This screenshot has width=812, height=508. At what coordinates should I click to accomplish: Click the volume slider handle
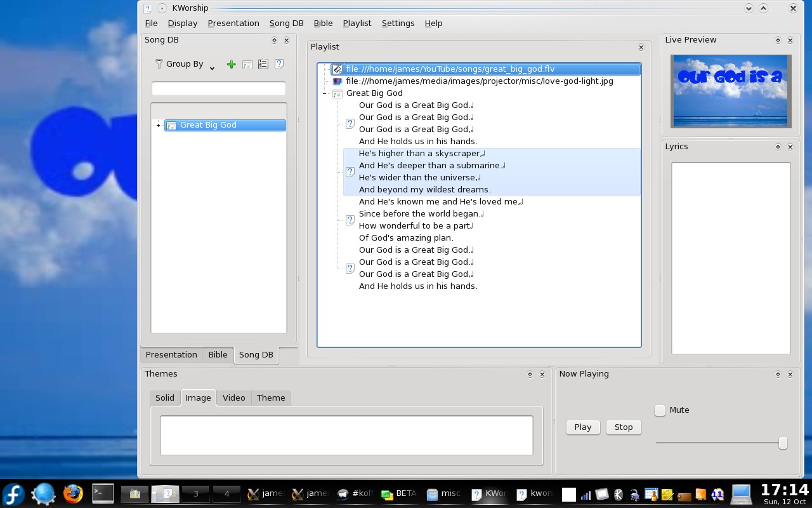tap(783, 443)
